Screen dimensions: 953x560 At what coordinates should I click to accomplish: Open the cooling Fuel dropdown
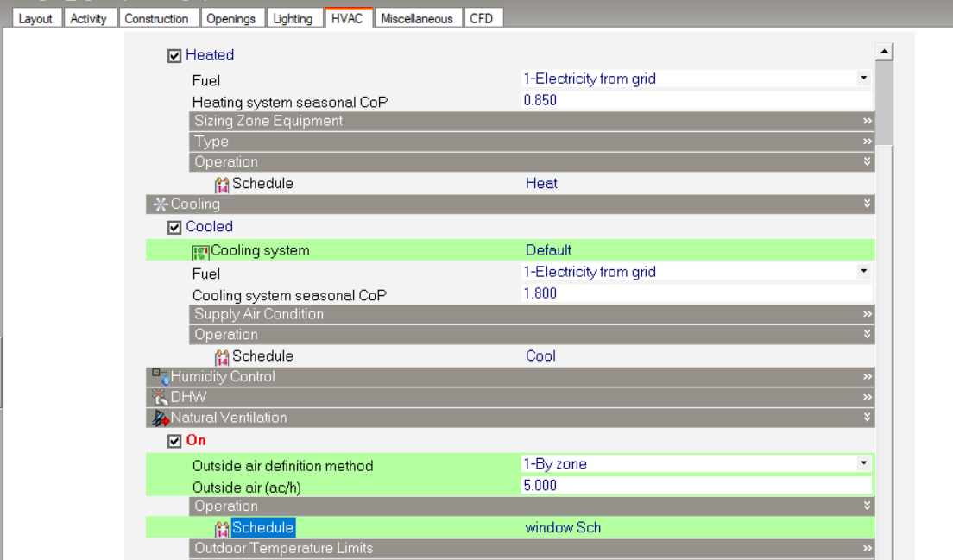tap(863, 272)
